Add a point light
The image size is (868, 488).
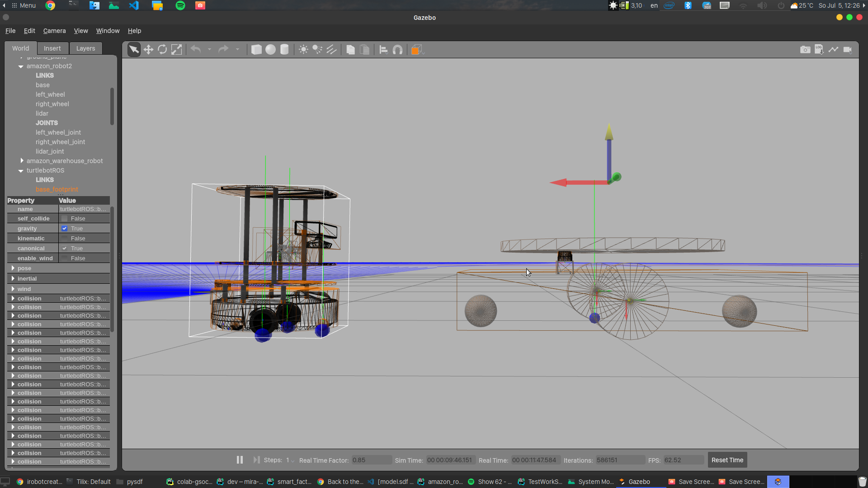pos(303,50)
